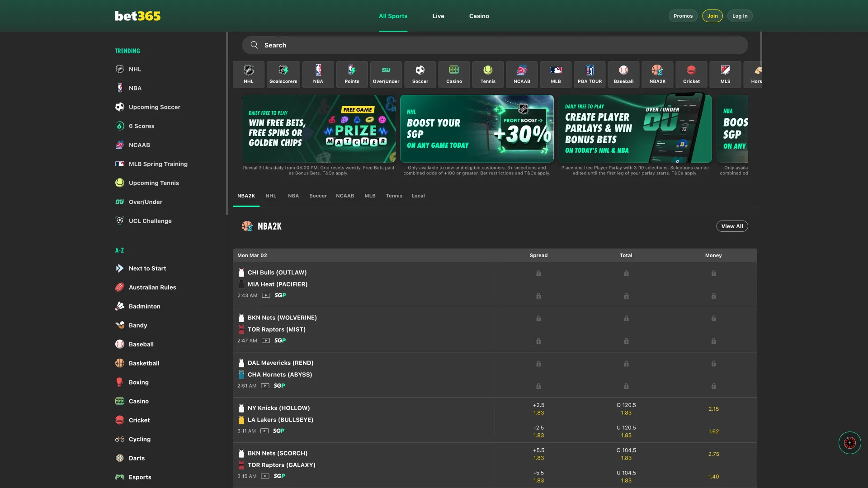Click the live stream icon for DAL Mavericks game

click(265, 386)
